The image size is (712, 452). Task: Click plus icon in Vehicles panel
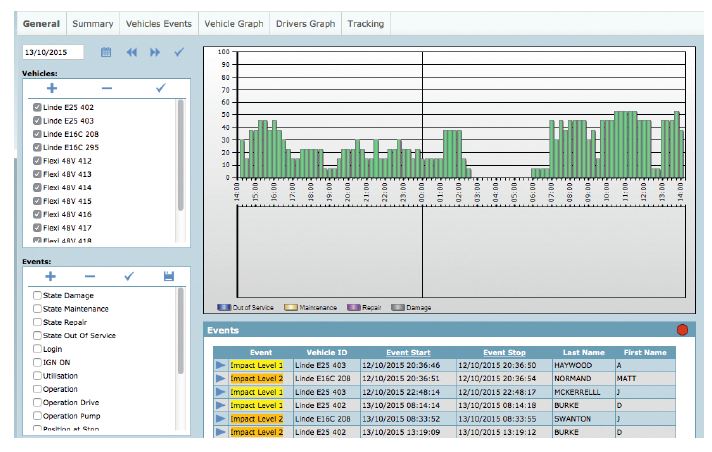point(52,88)
